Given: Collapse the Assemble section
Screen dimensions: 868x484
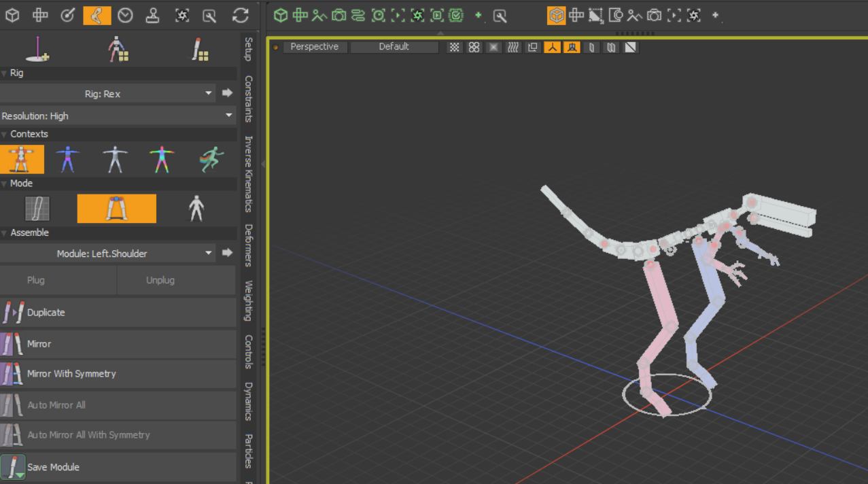Looking at the screenshot, I should (x=5, y=232).
